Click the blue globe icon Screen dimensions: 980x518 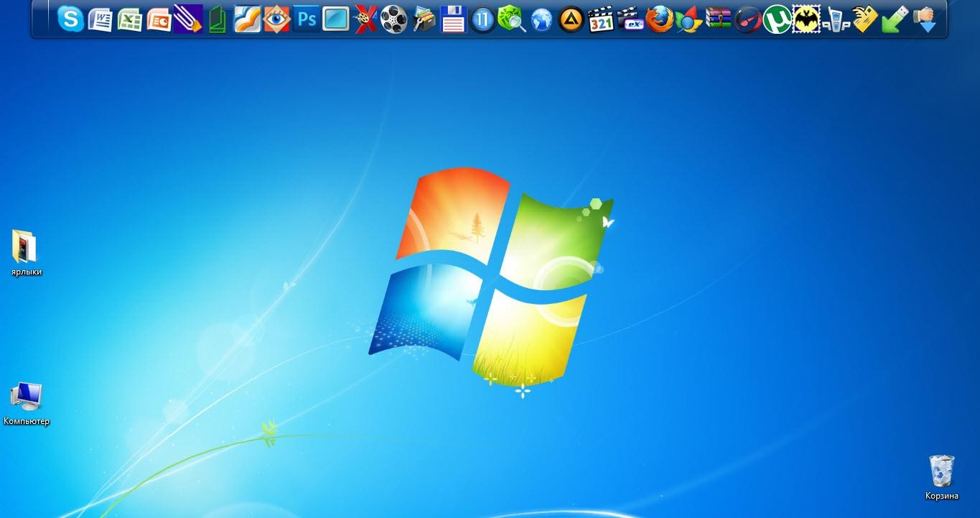point(541,19)
